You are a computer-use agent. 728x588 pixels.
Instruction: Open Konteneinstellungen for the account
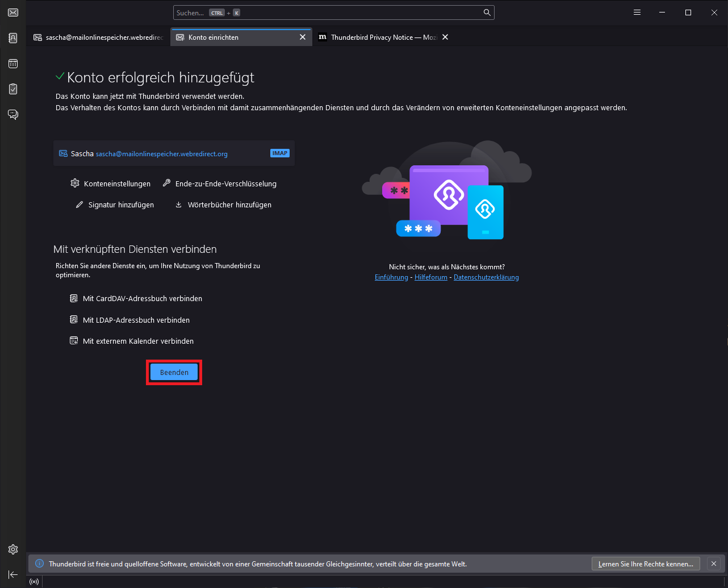111,184
